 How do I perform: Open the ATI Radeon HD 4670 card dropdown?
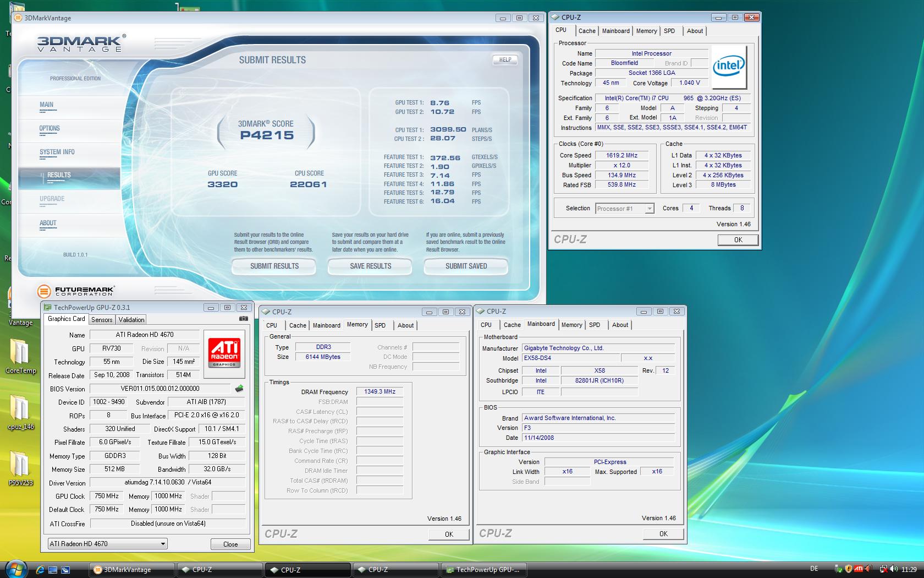(107, 544)
